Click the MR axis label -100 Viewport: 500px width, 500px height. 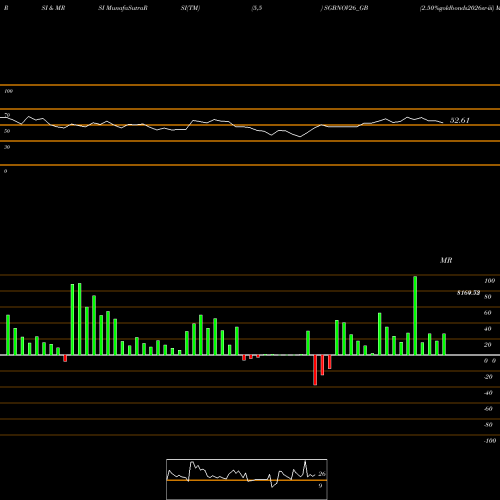coord(490,441)
